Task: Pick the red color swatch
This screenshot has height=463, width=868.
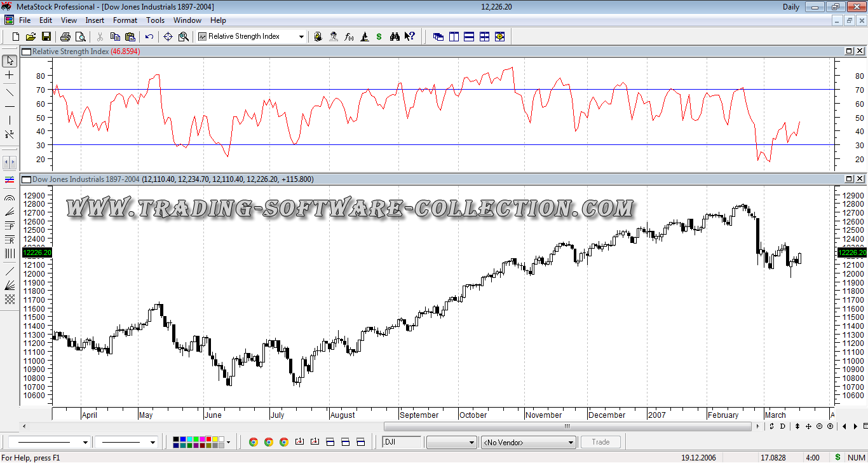Action: click(208, 439)
